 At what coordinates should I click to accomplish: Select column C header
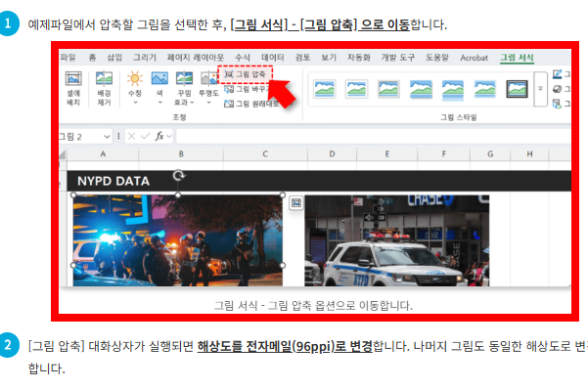tap(265, 154)
